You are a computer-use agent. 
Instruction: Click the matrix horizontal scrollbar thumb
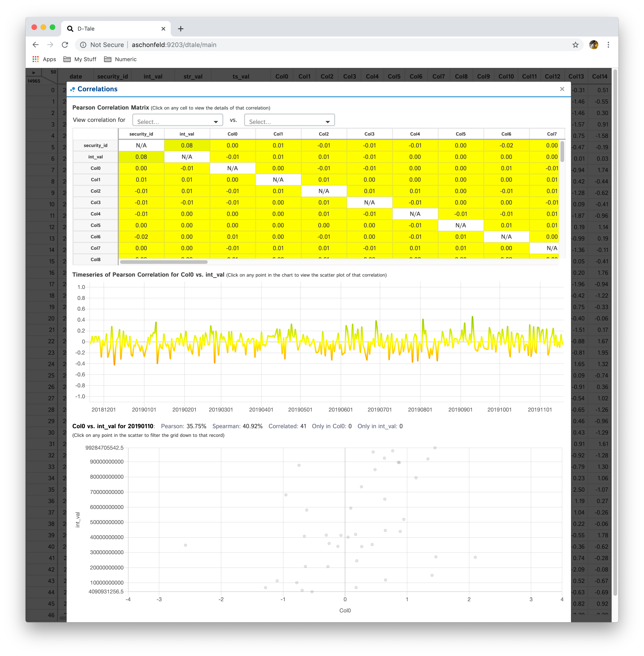pyautogui.click(x=164, y=262)
